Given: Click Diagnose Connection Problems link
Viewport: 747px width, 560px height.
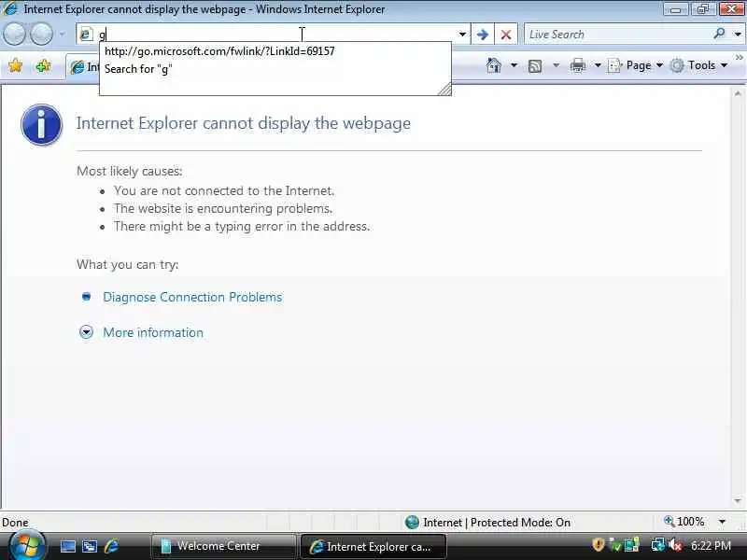Looking at the screenshot, I should [192, 297].
